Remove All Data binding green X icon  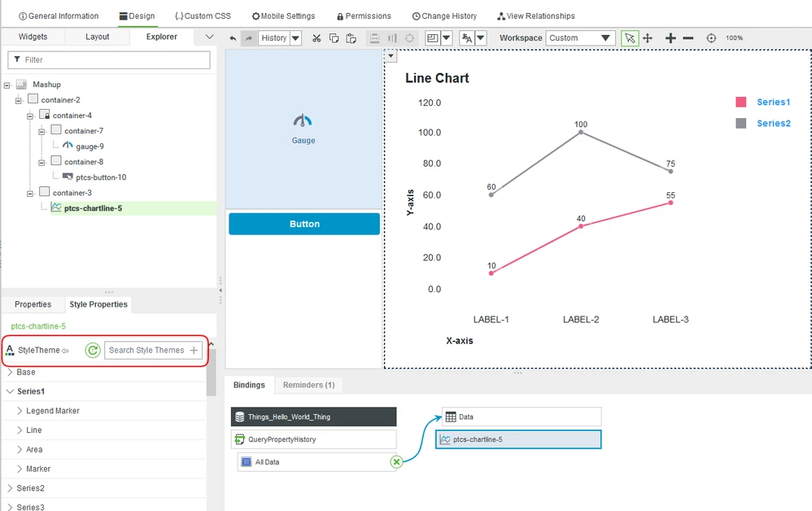pyautogui.click(x=397, y=462)
